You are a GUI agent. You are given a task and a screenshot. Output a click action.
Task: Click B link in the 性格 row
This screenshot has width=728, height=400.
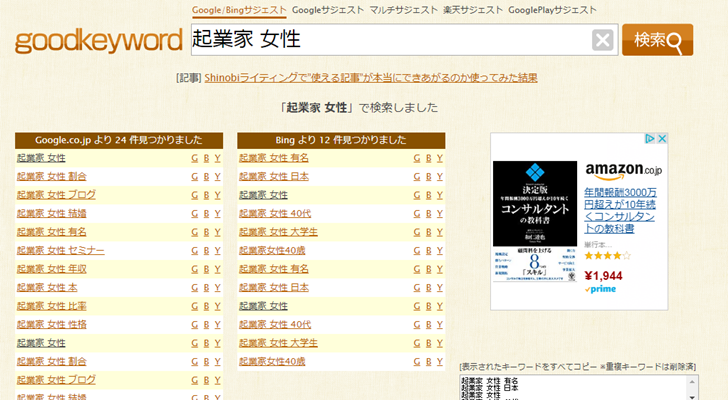(206, 325)
